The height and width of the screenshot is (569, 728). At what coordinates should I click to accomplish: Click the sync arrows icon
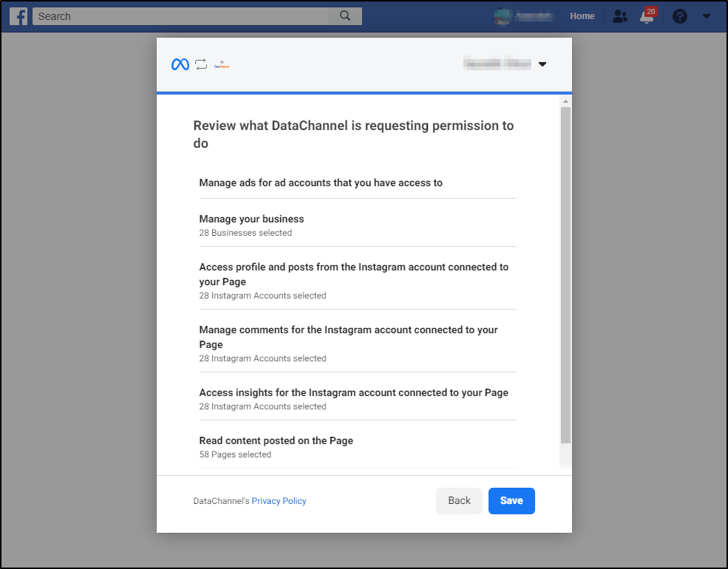[201, 64]
